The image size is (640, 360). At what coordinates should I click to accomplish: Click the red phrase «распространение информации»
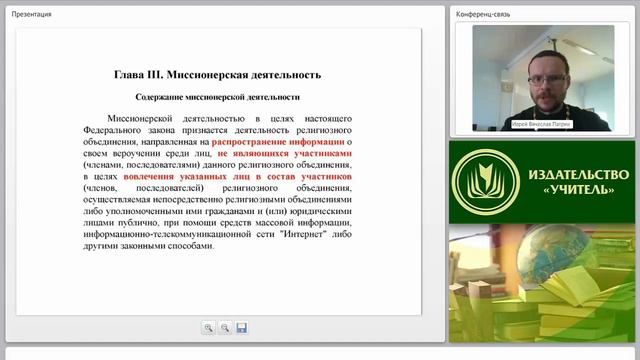pos(278,142)
